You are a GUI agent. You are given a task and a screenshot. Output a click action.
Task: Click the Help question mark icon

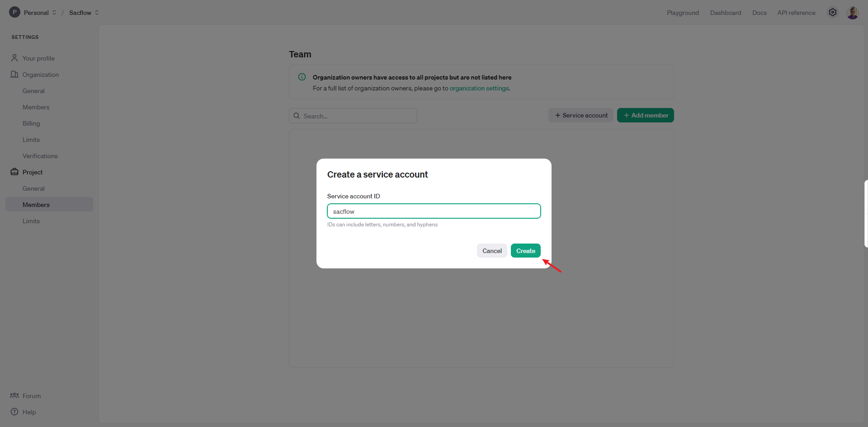tap(14, 412)
